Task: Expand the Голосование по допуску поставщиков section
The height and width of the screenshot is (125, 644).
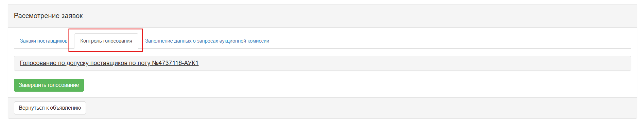Action: 109,63
